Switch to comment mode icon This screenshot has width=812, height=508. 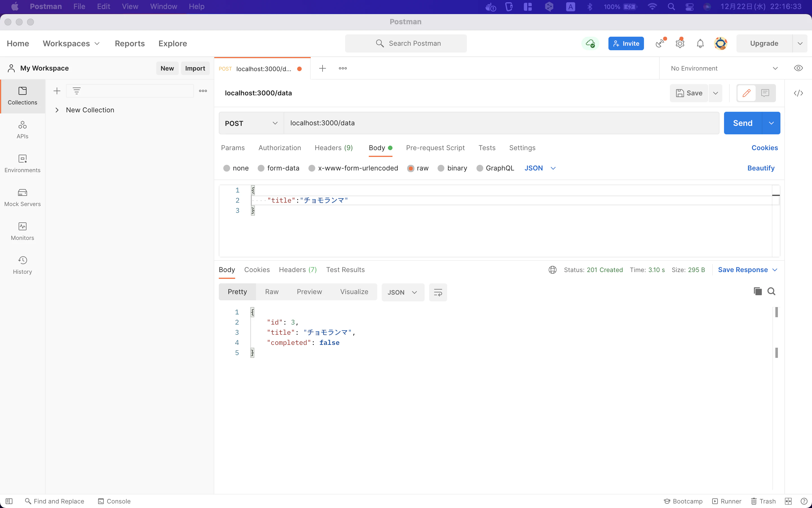coord(765,93)
